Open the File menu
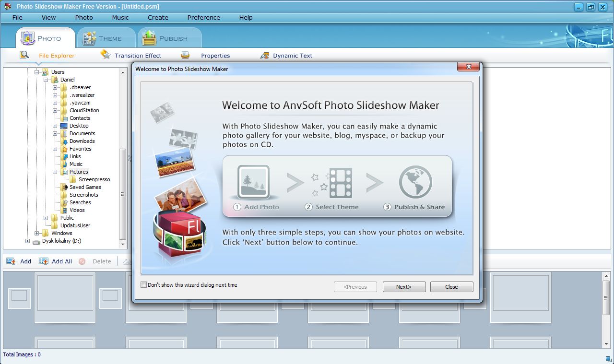This screenshot has height=364, width=614. point(17,17)
